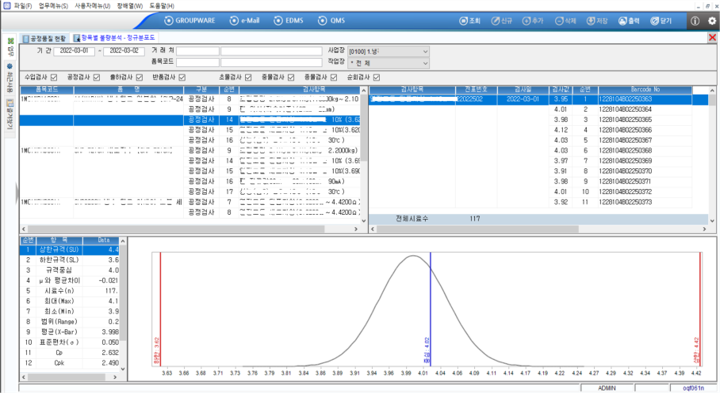Click the 출력 (print) toolbar icon

click(x=629, y=21)
